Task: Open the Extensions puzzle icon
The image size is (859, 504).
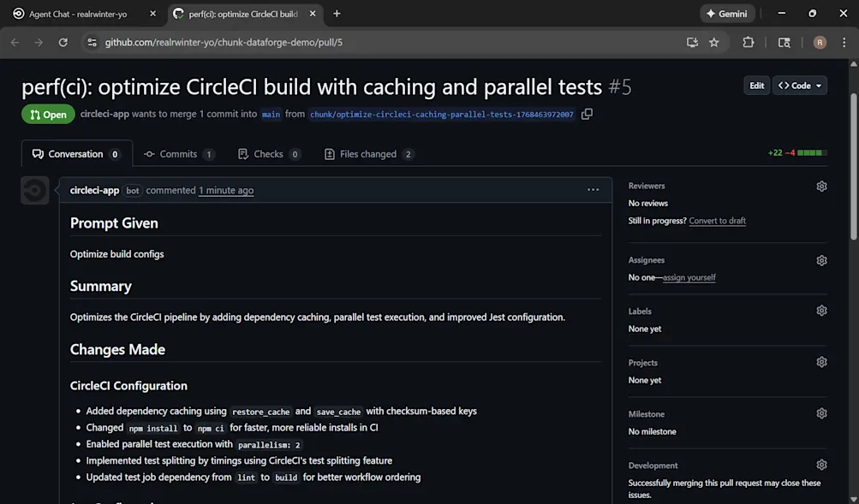Action: 749,42
